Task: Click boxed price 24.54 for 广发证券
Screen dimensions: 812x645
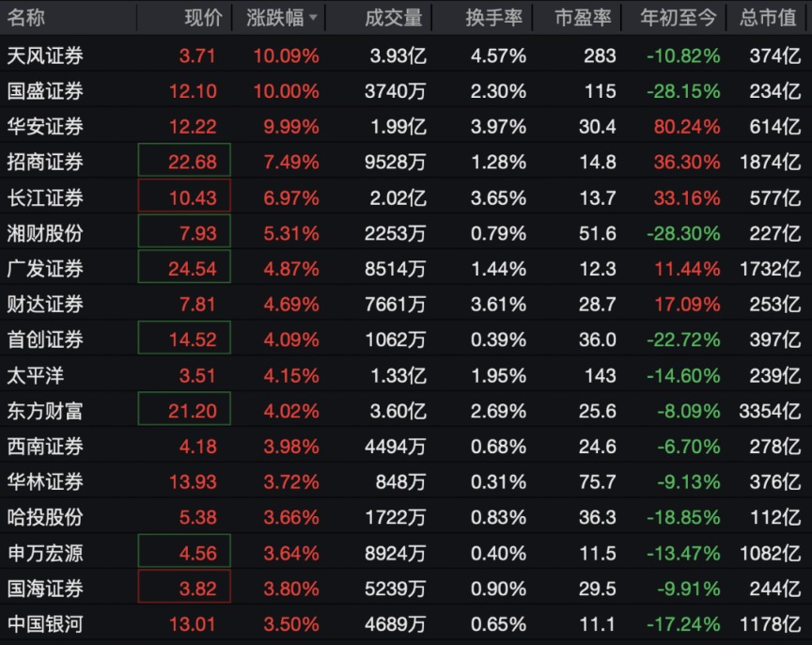Action: pyautogui.click(x=184, y=266)
